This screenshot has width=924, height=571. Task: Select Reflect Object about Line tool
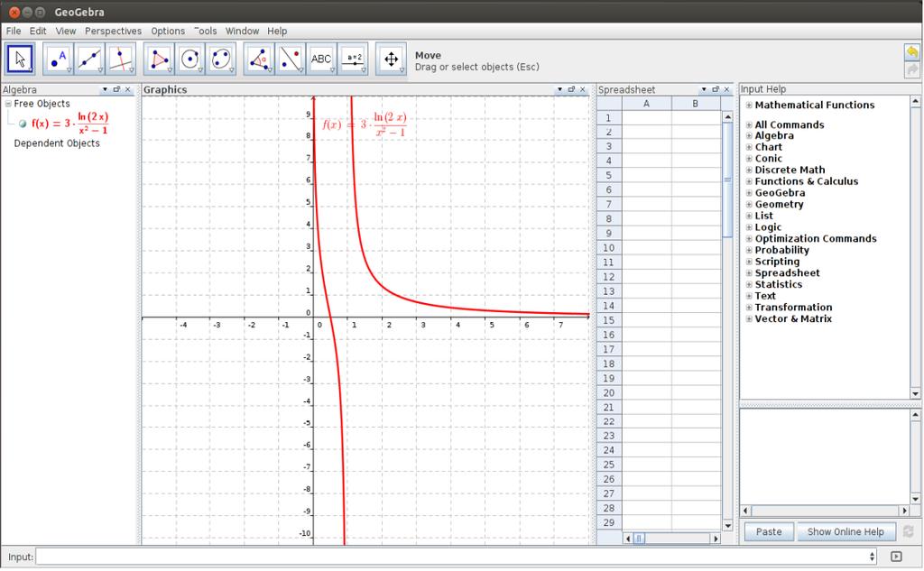[x=291, y=59]
